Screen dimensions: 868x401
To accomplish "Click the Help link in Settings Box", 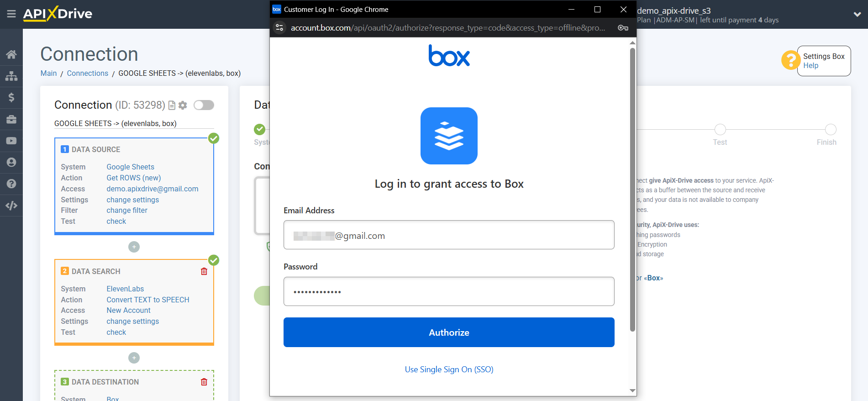I will [810, 65].
